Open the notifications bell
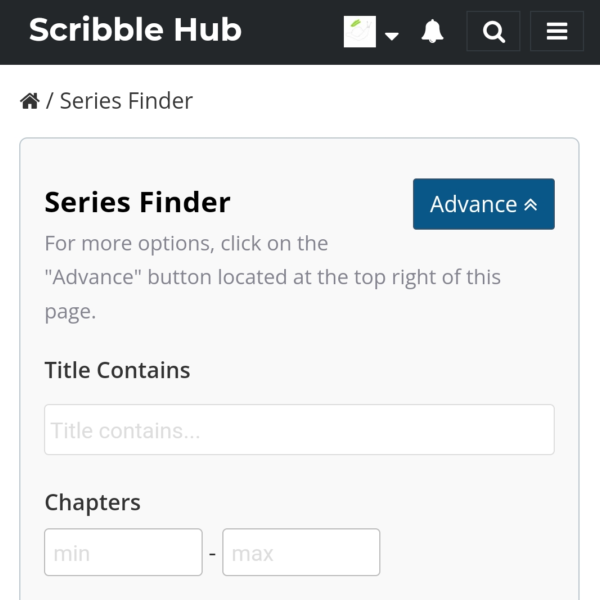This screenshot has height=600, width=600. 432,32
